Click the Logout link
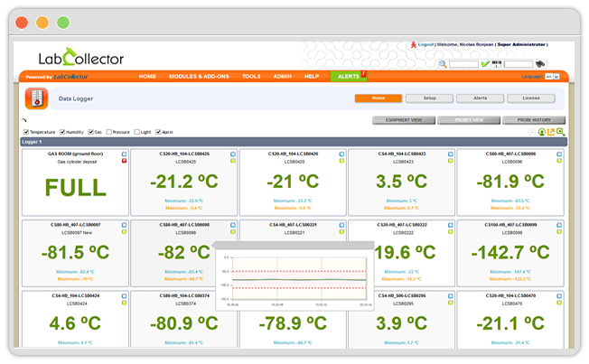Image resolution: width=589 pixels, height=364 pixels. click(425, 44)
